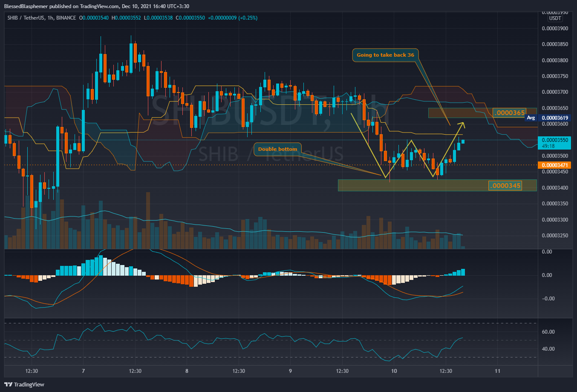Select the 'Double bottom' callout label
The image size is (577, 392).
coord(277,149)
